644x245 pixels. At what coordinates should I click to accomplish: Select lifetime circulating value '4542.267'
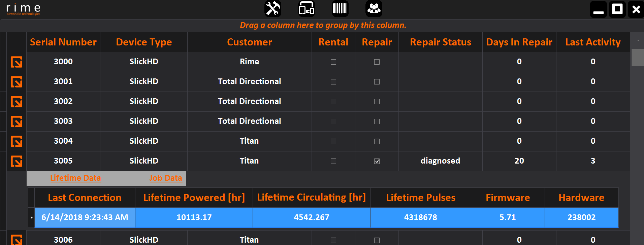click(x=312, y=217)
